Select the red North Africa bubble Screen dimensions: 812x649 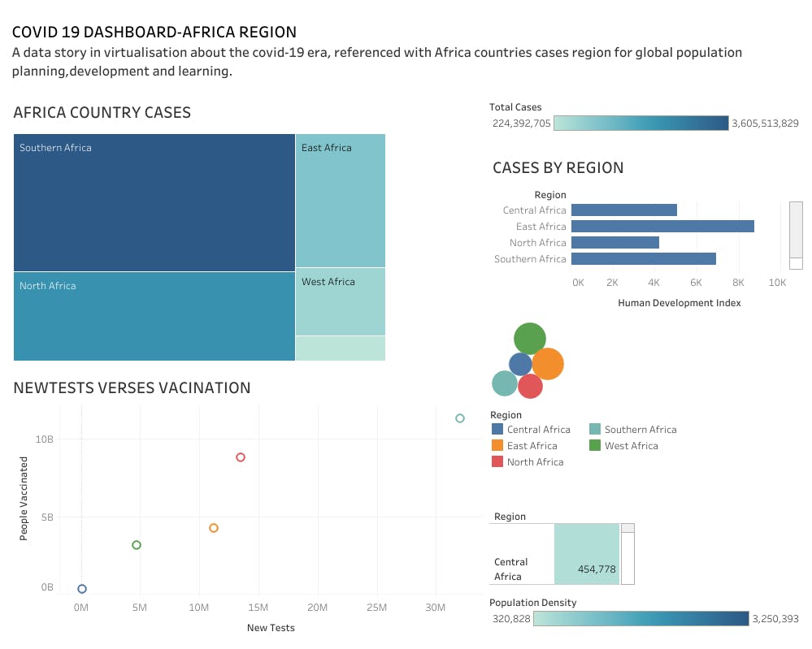pyautogui.click(x=530, y=386)
